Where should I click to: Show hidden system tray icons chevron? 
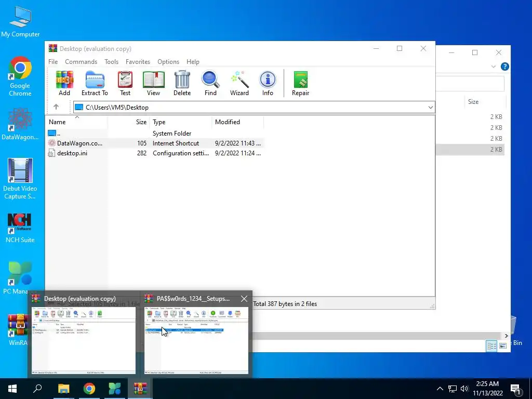coord(440,389)
